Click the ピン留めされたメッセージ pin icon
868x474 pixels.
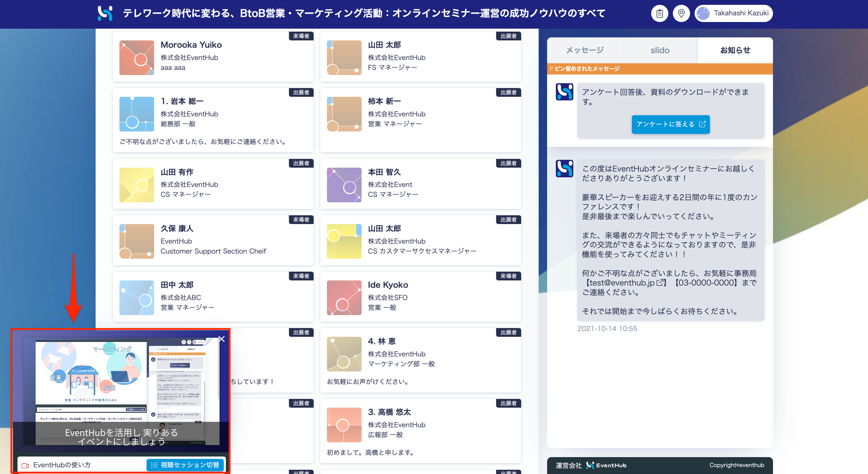[551, 69]
